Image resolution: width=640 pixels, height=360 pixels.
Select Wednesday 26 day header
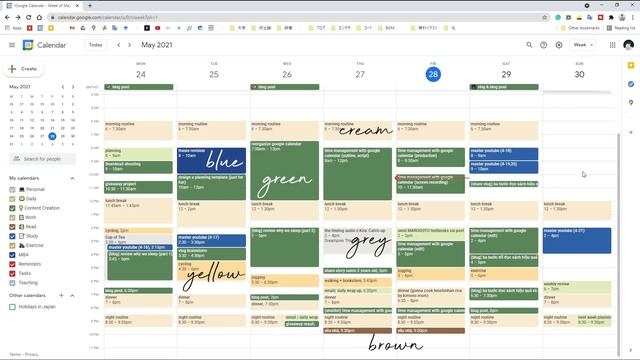287,74
